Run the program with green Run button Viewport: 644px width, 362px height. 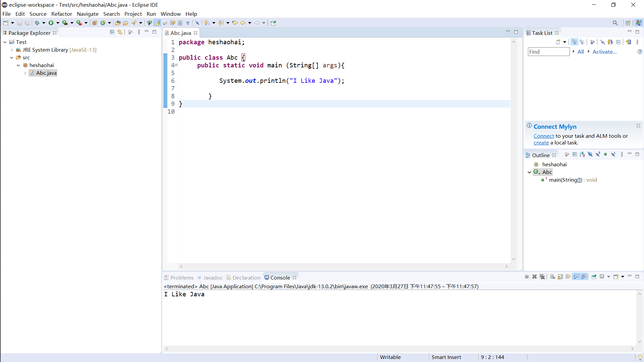click(x=51, y=23)
